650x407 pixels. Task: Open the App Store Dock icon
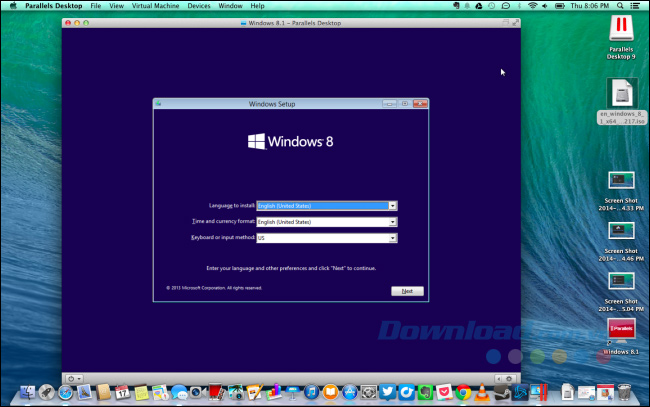[349, 392]
